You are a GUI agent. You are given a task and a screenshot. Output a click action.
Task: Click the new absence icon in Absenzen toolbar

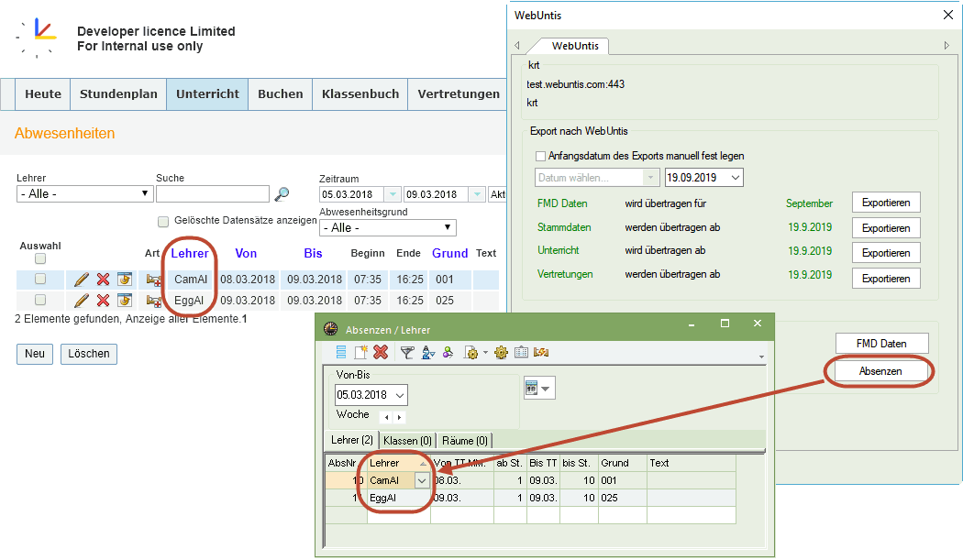tap(360, 353)
